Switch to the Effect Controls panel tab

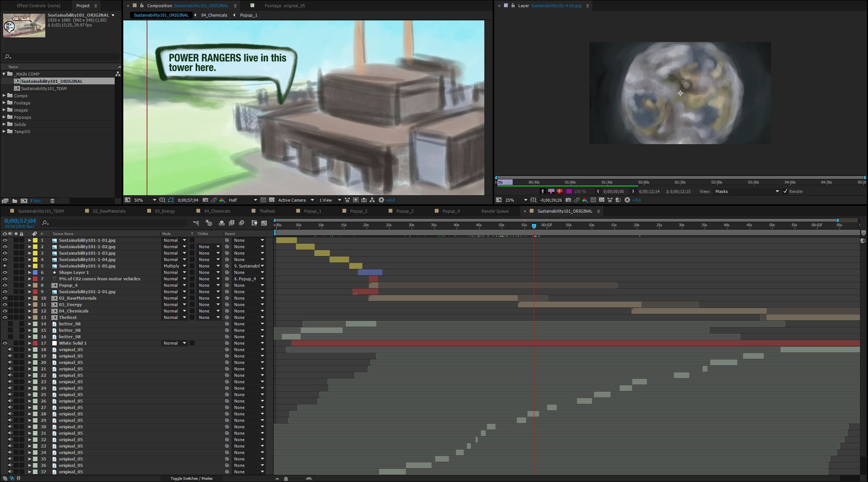click(39, 6)
